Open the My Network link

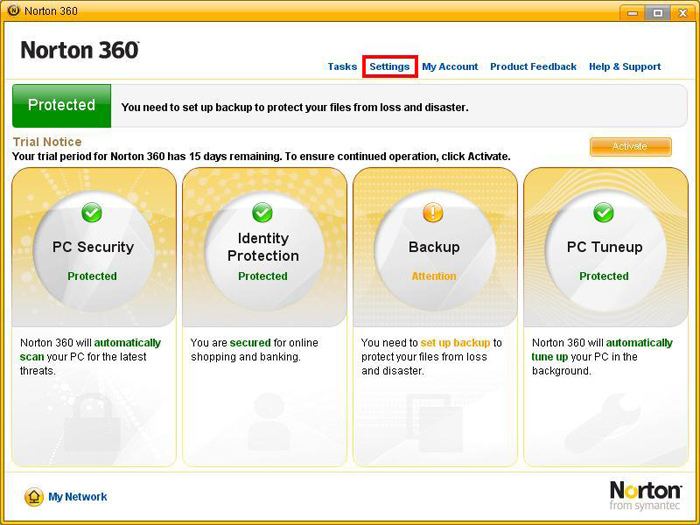click(x=78, y=497)
